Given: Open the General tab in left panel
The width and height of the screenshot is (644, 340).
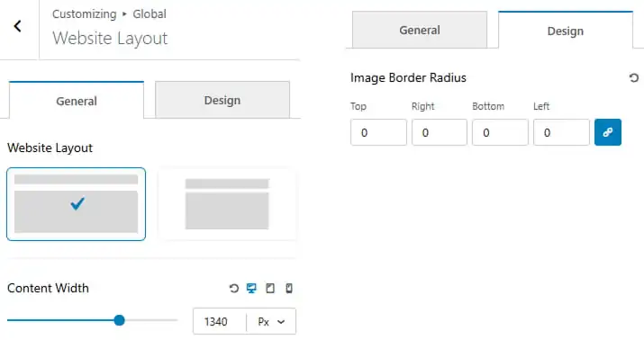Looking at the screenshot, I should (77, 101).
